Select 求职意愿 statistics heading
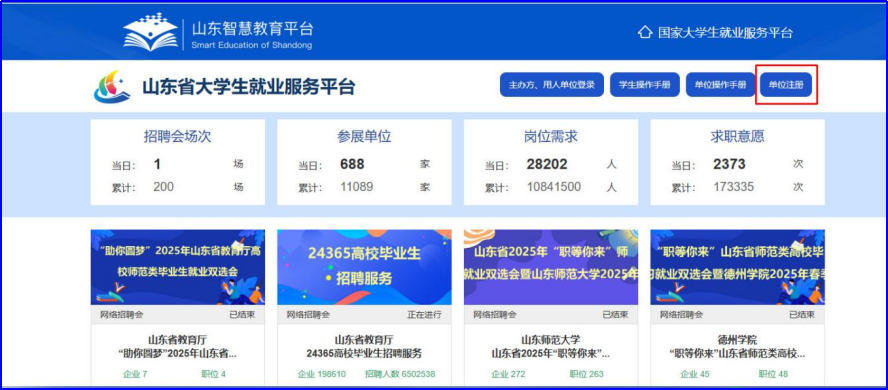 pos(737,136)
